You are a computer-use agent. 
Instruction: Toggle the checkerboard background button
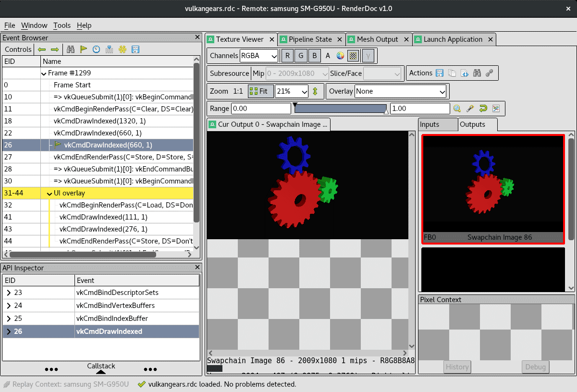click(353, 56)
